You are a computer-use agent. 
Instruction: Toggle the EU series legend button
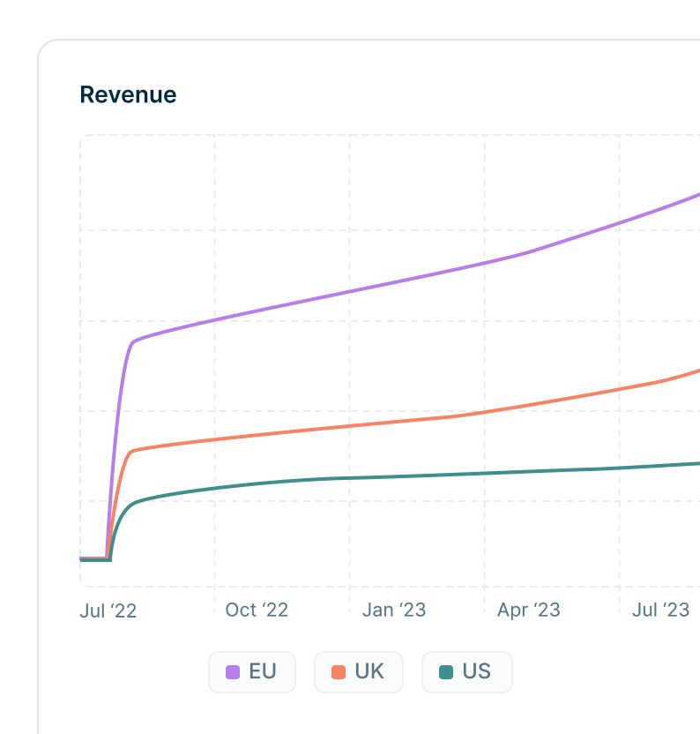[251, 672]
